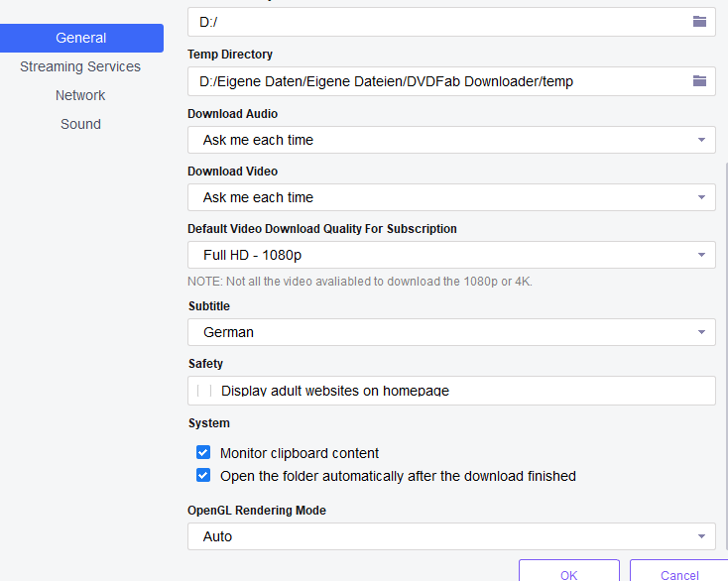Click the Download Audio dropdown arrow
The width and height of the screenshot is (728, 581).
pos(701,140)
